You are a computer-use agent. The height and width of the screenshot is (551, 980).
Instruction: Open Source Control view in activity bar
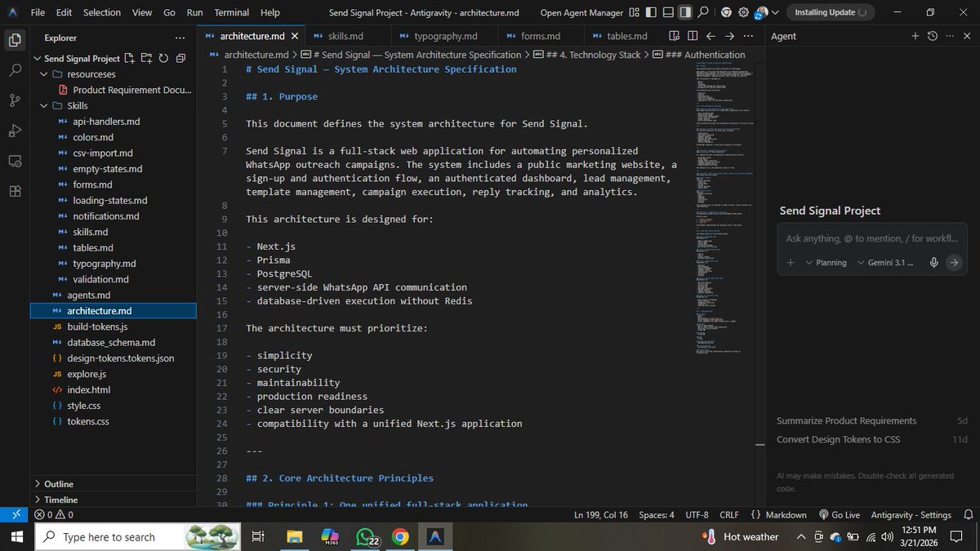coord(15,100)
